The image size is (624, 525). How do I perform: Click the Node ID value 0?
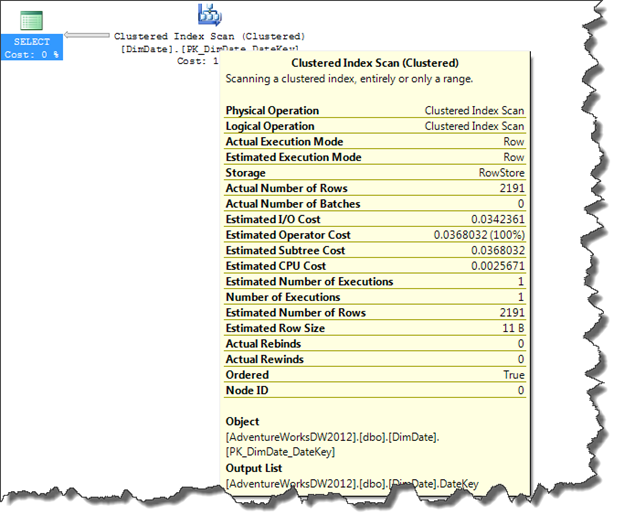coord(521,390)
